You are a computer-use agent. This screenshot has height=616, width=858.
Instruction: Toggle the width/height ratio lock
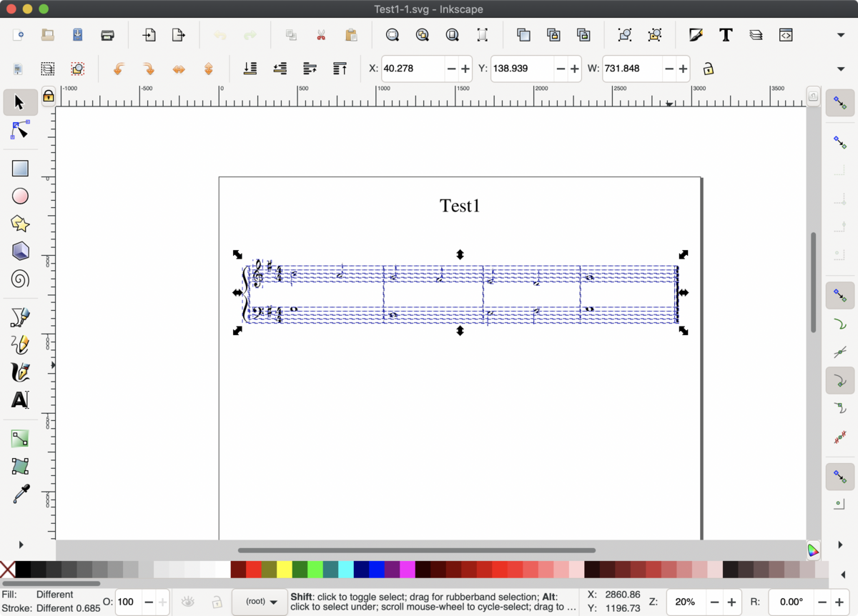click(x=708, y=69)
